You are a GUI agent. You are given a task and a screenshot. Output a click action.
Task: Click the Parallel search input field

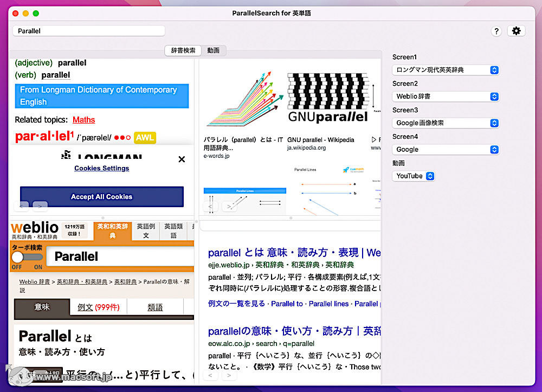tap(88, 31)
